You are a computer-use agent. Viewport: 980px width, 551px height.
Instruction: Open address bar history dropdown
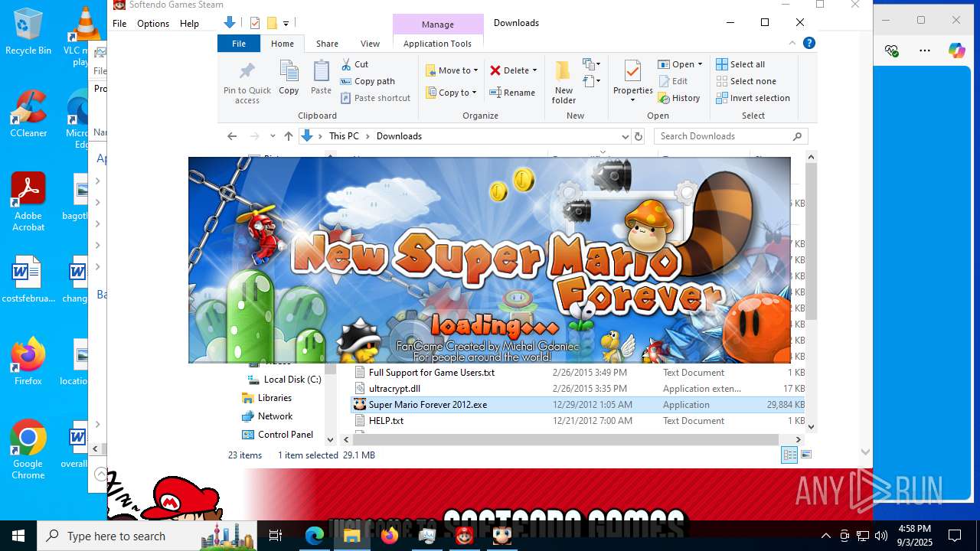tap(626, 136)
